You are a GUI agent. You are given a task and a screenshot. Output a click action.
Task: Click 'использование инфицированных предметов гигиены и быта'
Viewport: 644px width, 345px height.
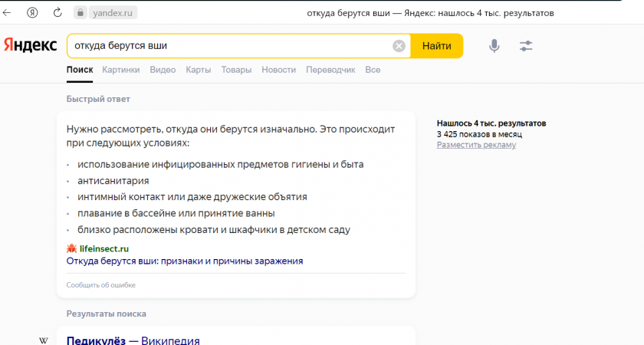click(221, 164)
